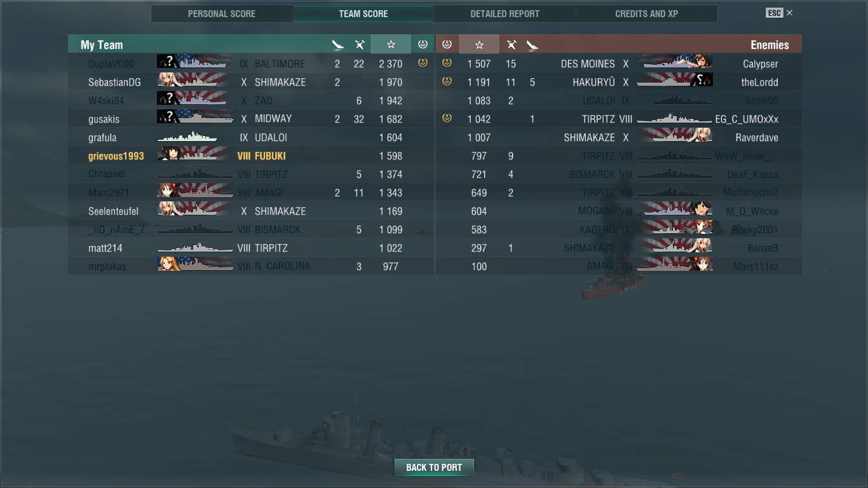Open the Personal Score tab
Image resolution: width=868 pixels, height=488 pixels.
coord(222,13)
